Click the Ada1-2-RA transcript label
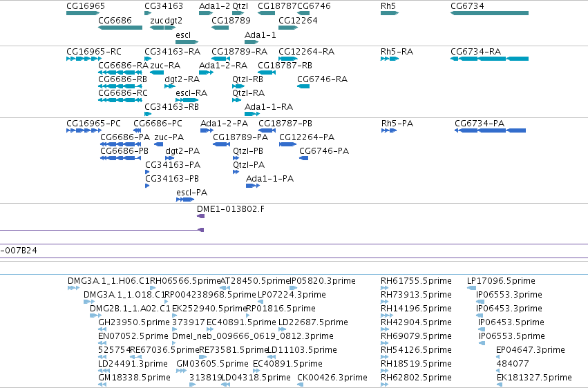 tap(223, 66)
